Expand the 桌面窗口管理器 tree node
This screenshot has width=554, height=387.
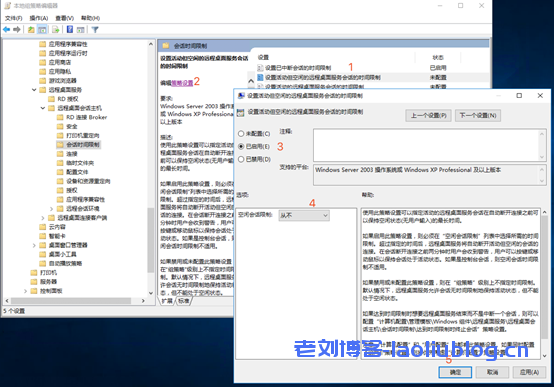tap(34, 245)
